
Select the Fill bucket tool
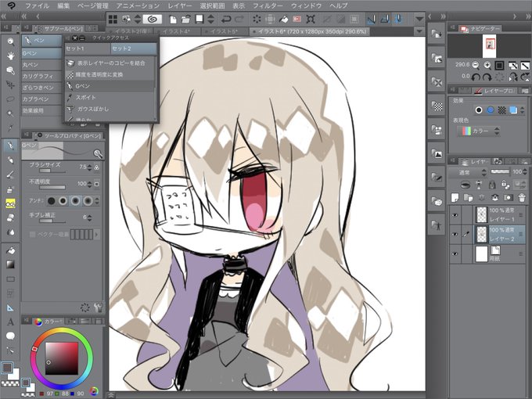pos(10,250)
